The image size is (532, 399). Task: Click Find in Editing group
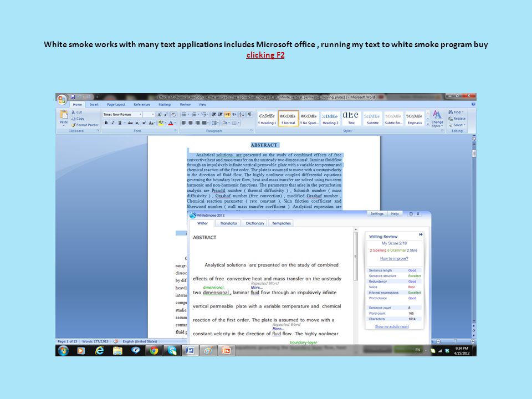(x=456, y=112)
